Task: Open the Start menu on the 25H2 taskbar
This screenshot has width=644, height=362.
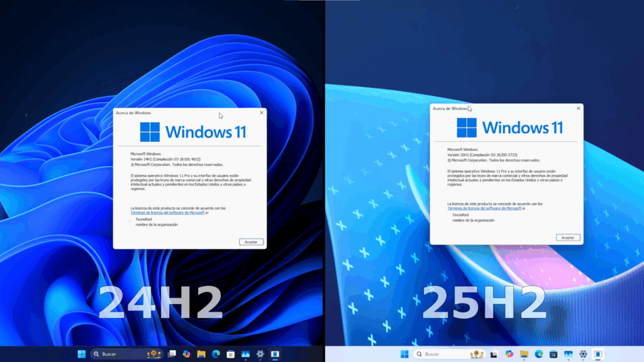Action: (404, 354)
